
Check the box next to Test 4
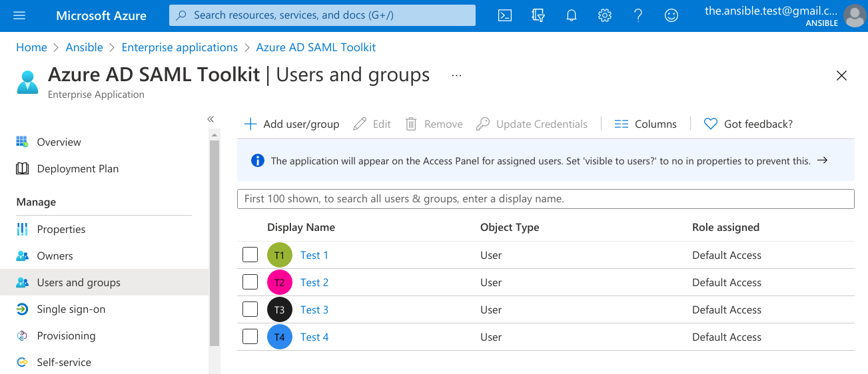(x=250, y=337)
